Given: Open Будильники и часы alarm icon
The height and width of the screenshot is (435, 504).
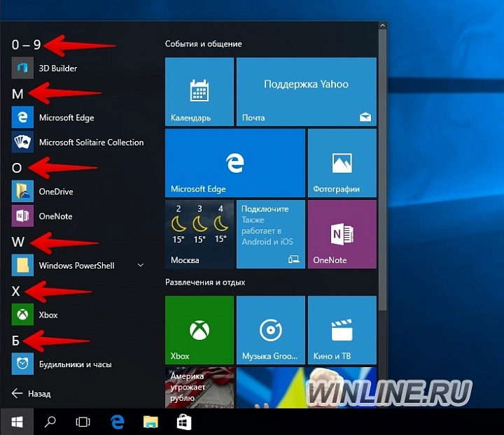Looking at the screenshot, I should pyautogui.click(x=22, y=364).
